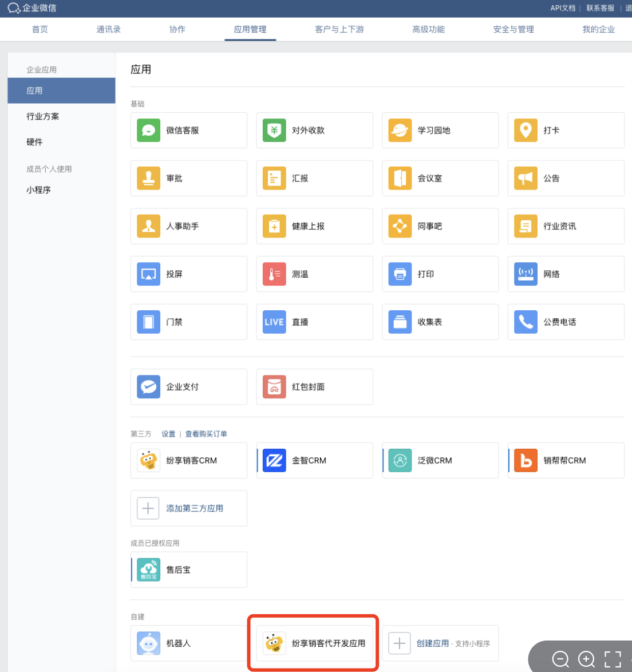This screenshot has height=672, width=632.
Task: Open the 金智CRM icon
Action: click(274, 461)
